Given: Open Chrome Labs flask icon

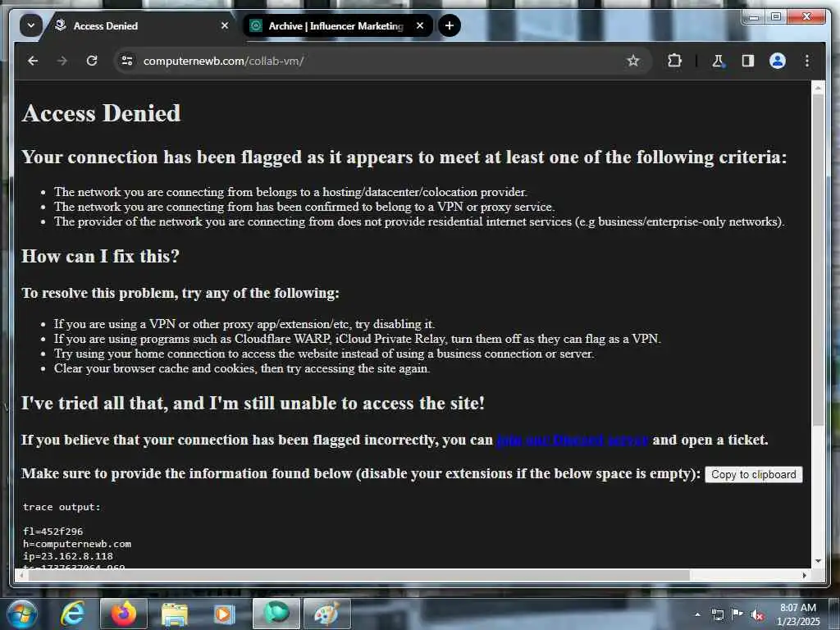Looking at the screenshot, I should (x=718, y=61).
